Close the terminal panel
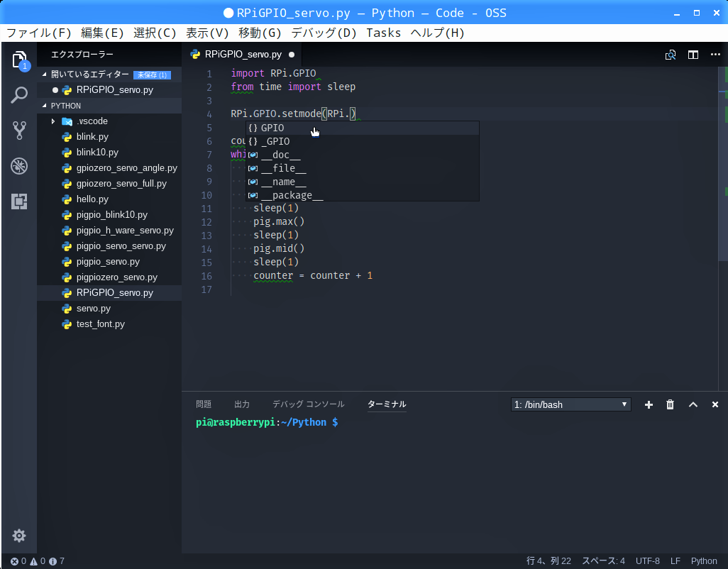 tap(715, 404)
